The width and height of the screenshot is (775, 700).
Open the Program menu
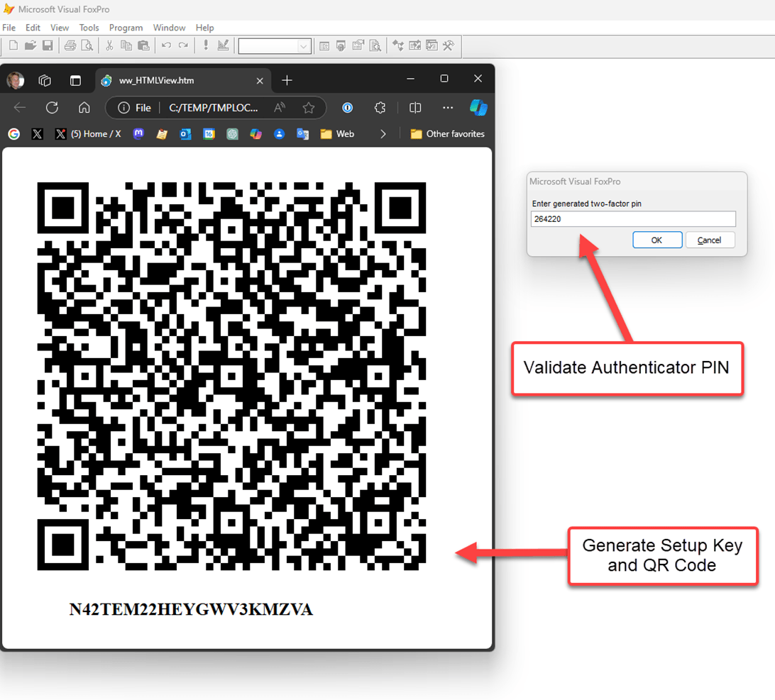tap(126, 28)
